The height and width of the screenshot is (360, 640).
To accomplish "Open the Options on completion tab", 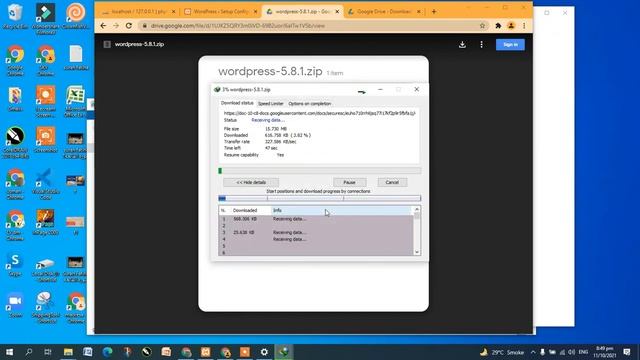I will pos(310,104).
